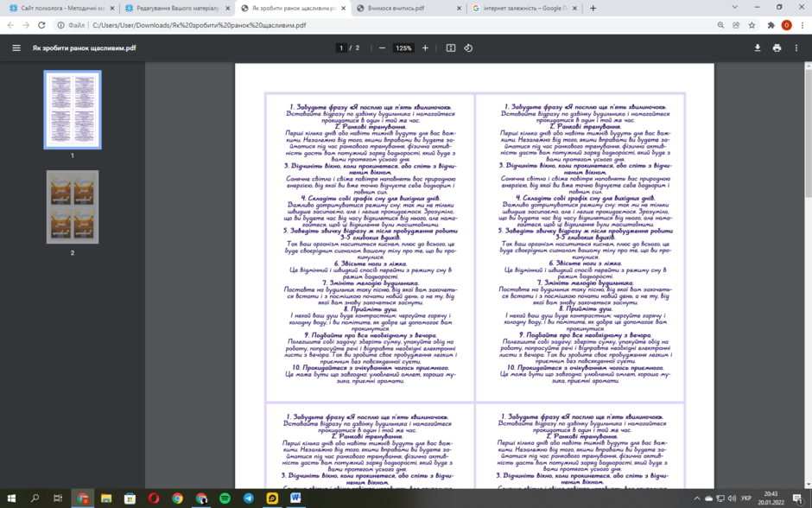Zoom in the PDF document

coord(425,48)
